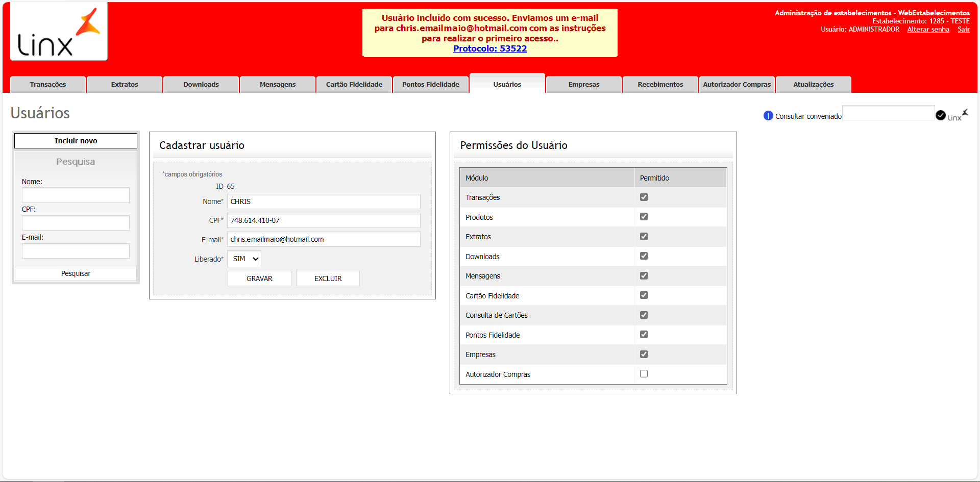Log out via the Sair link
Viewport: 980px width, 482px height.
coord(963,29)
